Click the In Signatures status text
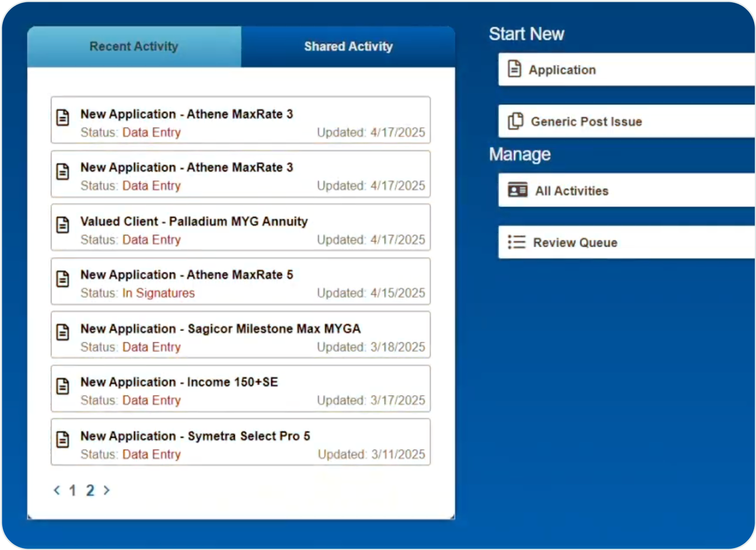 [x=159, y=293]
